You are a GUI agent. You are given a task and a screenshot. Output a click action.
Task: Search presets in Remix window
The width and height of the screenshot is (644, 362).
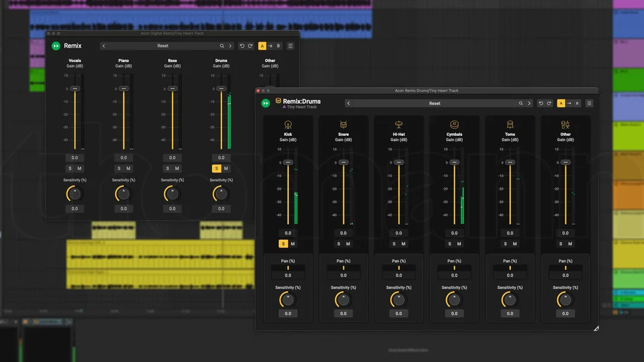click(x=222, y=46)
